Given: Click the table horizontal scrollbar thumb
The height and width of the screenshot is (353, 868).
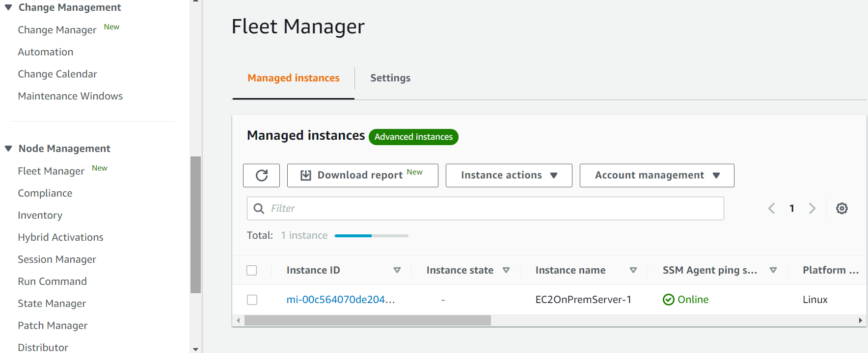Looking at the screenshot, I should coord(367,321).
